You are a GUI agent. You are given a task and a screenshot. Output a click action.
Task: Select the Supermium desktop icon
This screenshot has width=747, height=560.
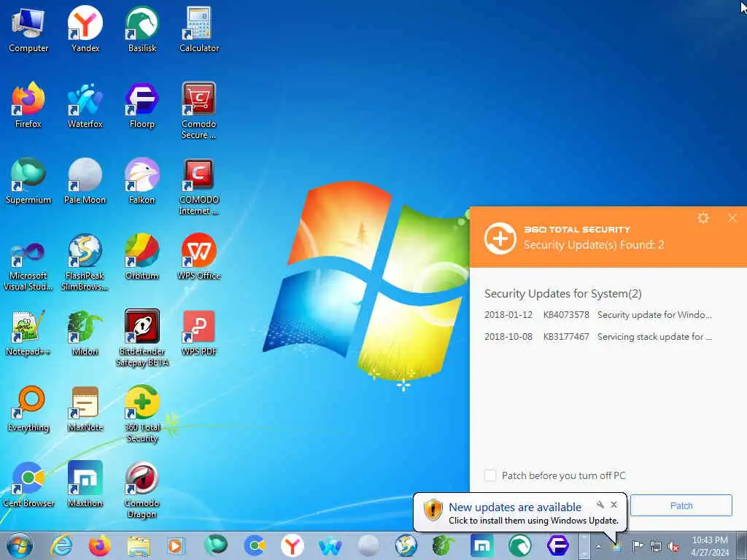pos(28,181)
